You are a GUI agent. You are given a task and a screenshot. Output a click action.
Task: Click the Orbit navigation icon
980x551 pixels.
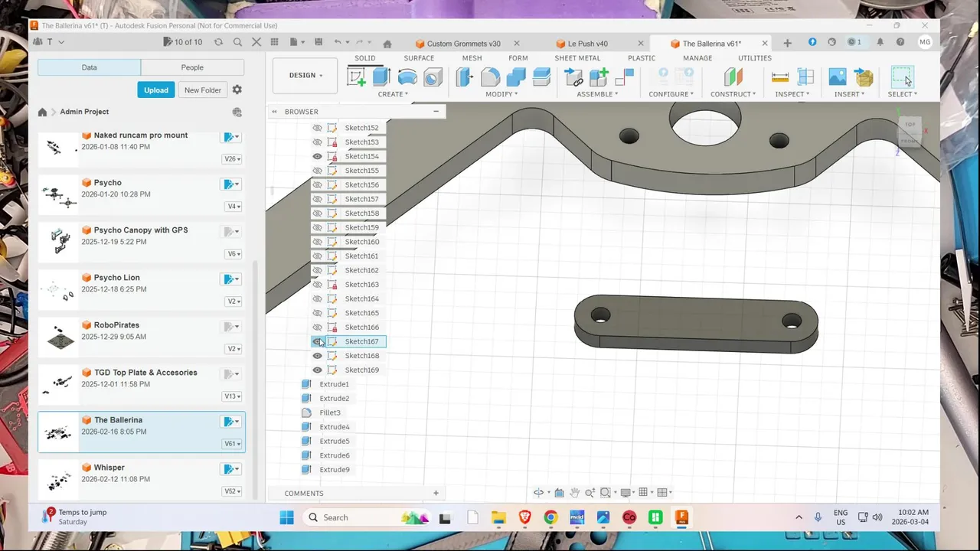(x=538, y=493)
